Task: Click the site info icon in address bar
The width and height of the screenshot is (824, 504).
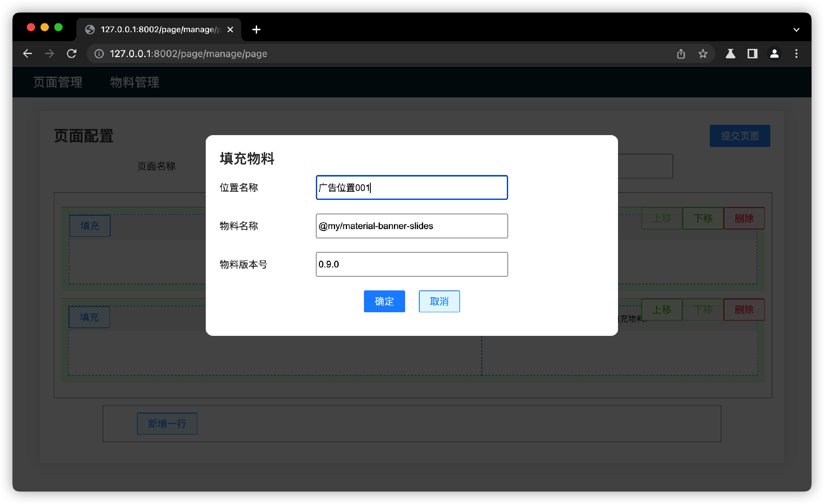Action: 99,54
